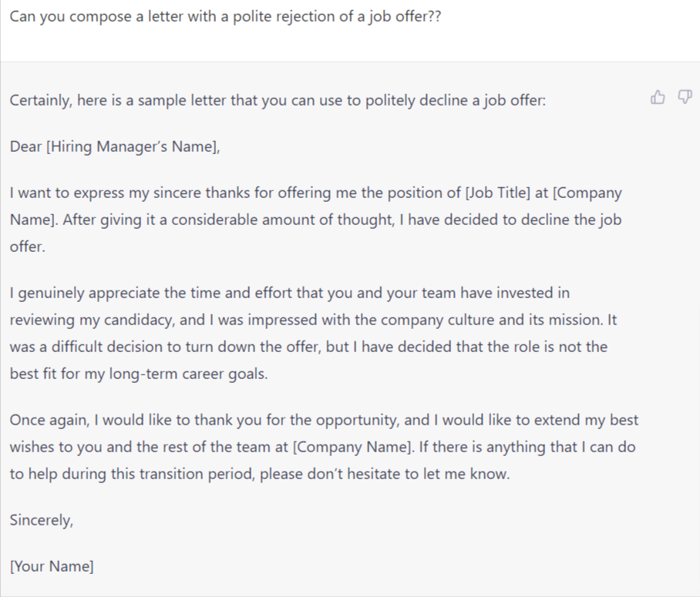The width and height of the screenshot is (700, 597).
Task: Click the "Sincerely," closing line
Action: (42, 519)
